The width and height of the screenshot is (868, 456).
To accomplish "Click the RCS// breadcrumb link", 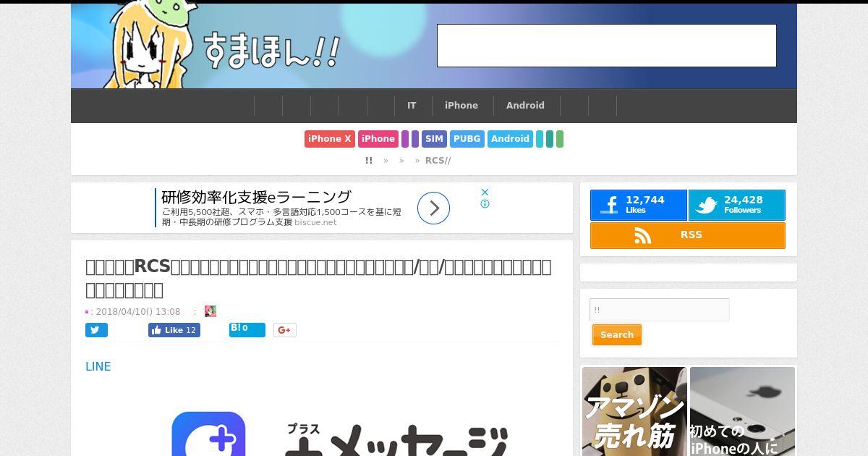I will (x=438, y=161).
